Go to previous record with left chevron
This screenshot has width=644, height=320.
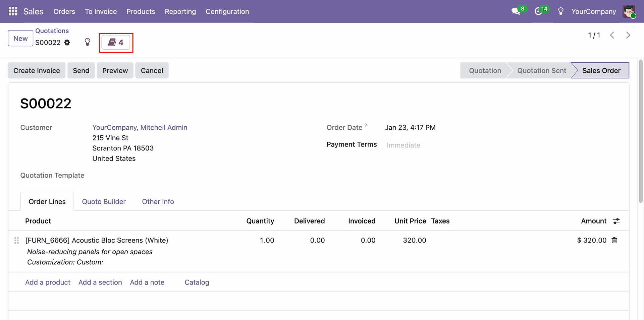(x=612, y=35)
